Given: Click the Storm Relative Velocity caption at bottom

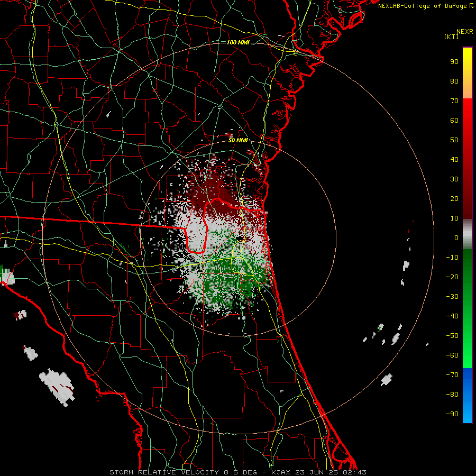Looking at the screenshot, I should 237,472.
